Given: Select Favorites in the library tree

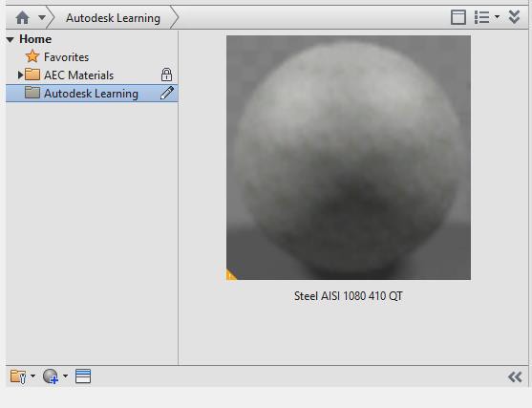Looking at the screenshot, I should pos(66,57).
